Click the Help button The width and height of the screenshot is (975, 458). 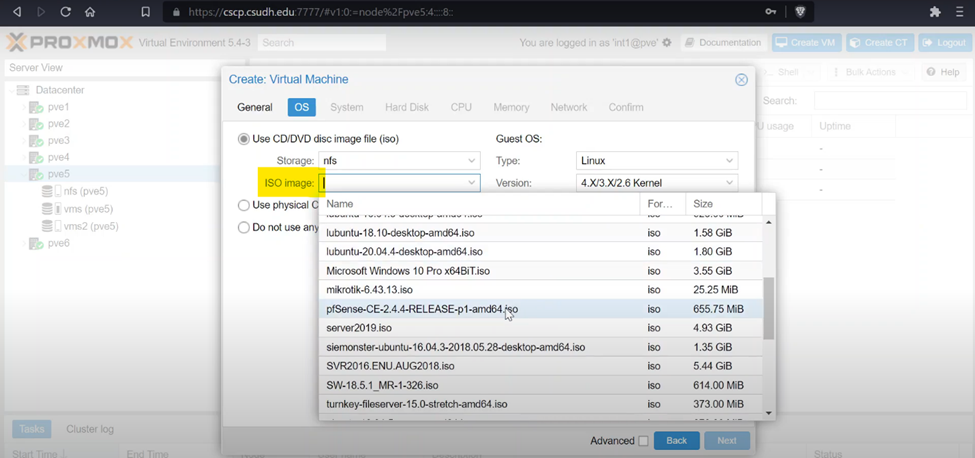943,72
